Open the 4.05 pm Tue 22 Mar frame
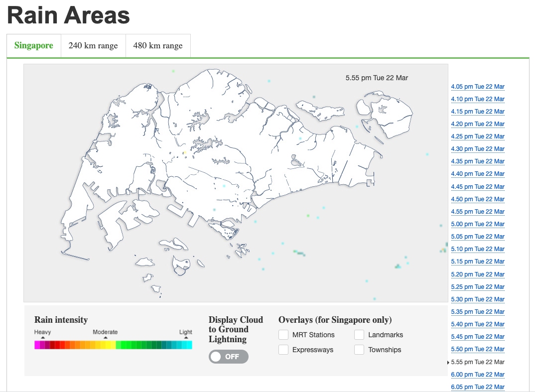Viewport: 535px width, 392px height. pos(477,87)
